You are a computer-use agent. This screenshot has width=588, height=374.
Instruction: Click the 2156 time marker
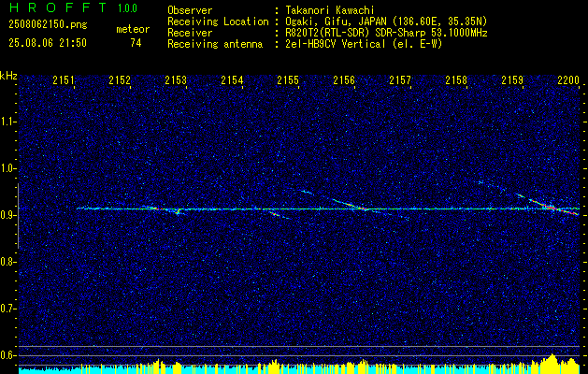(344, 80)
